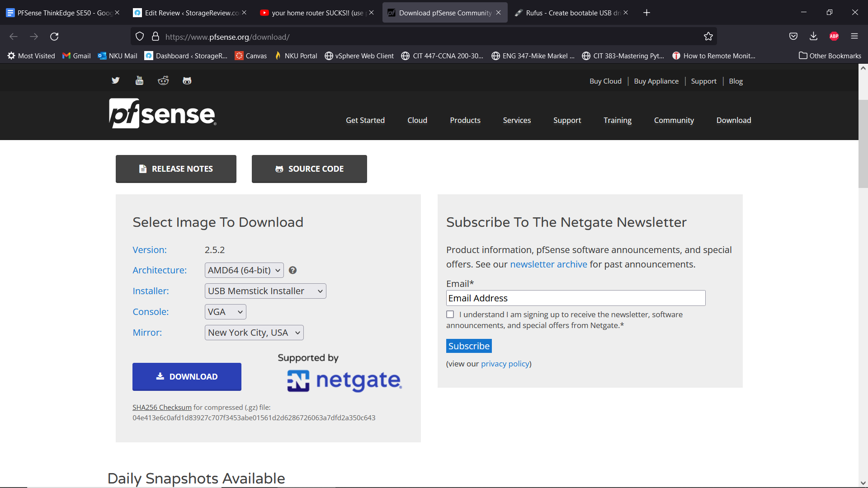Open the Download nav item
This screenshot has height=488, width=868.
pyautogui.click(x=734, y=120)
